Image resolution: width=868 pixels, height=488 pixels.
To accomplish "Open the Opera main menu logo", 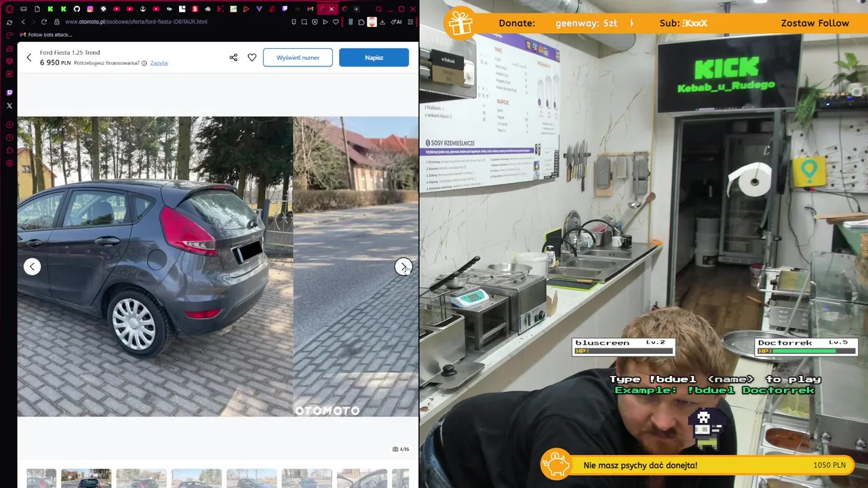I will tap(9, 9).
